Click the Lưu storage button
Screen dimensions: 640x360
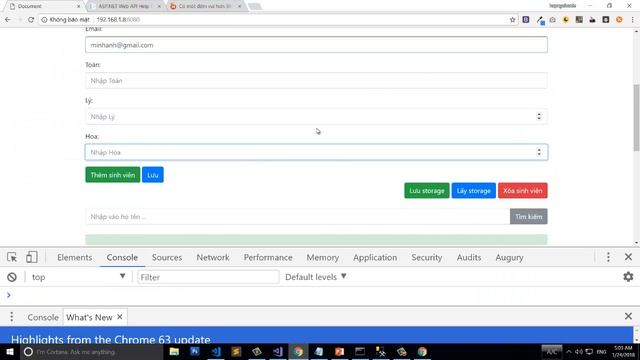tap(427, 191)
